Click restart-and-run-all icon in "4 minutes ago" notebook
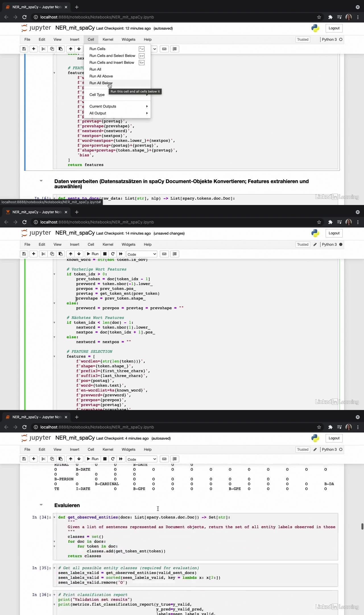 [121, 459]
